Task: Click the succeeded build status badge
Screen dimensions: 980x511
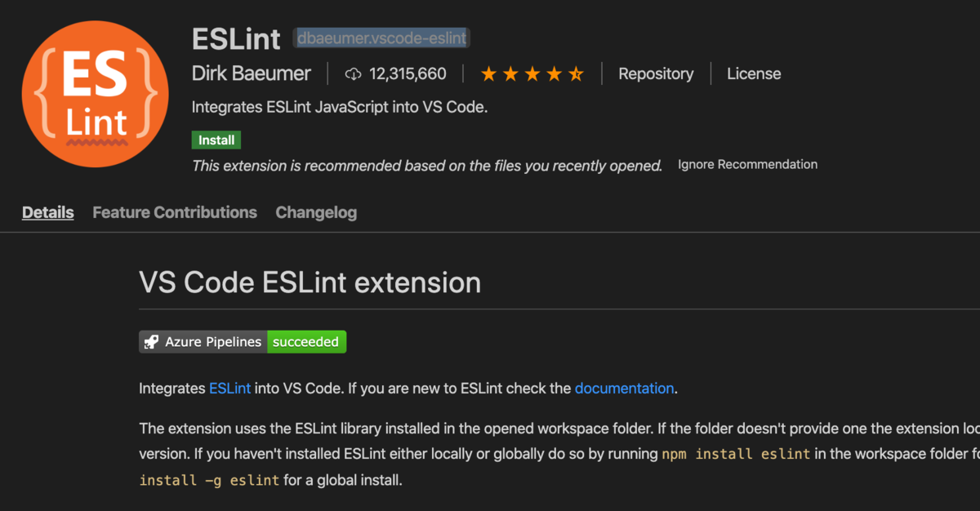Action: coord(306,341)
